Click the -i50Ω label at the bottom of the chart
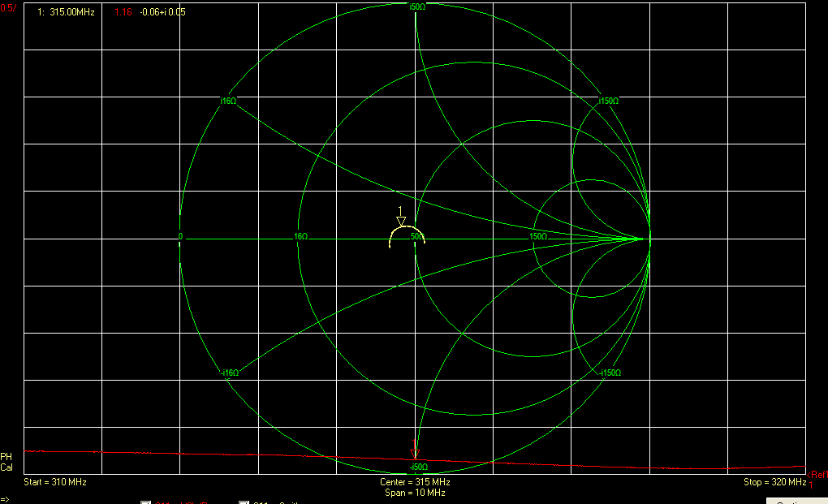The height and width of the screenshot is (504, 828). (419, 467)
